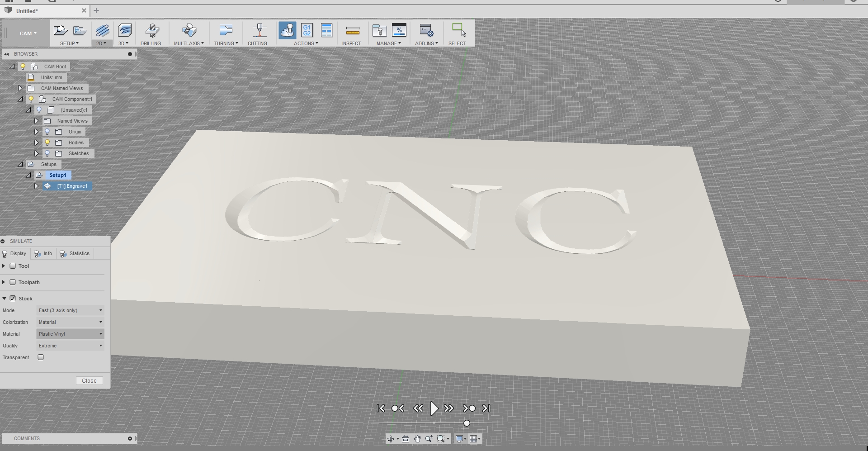Viewport: 868px width, 451px height.
Task: Select the Display tab in Simulate
Action: [x=15, y=254]
